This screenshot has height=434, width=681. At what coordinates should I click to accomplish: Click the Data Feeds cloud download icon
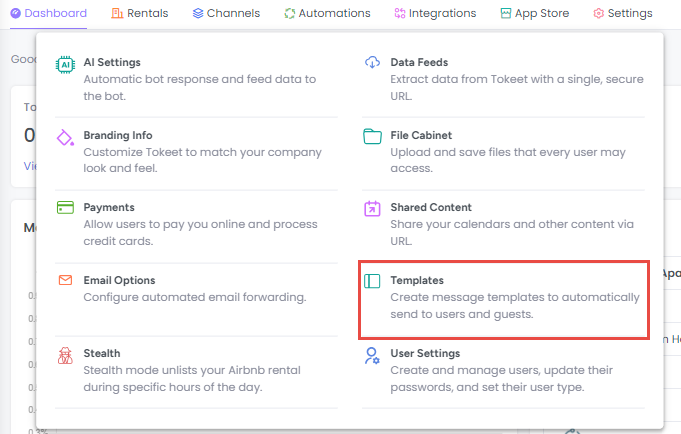tap(372, 63)
